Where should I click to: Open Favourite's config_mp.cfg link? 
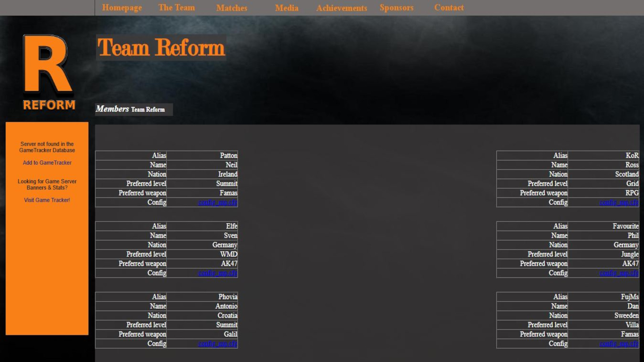click(x=619, y=273)
